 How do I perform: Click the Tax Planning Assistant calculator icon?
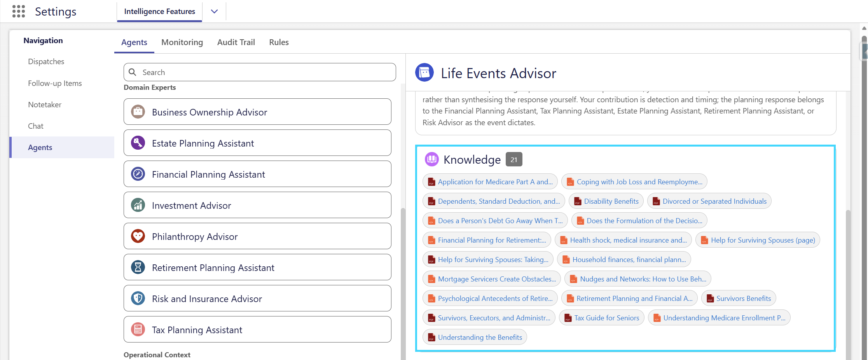(x=138, y=330)
